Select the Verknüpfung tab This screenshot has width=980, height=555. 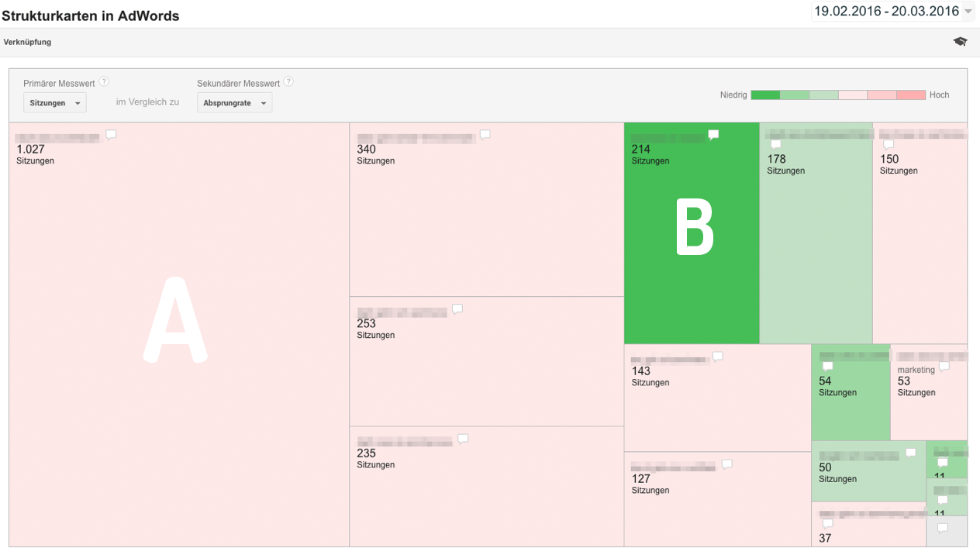tap(28, 42)
